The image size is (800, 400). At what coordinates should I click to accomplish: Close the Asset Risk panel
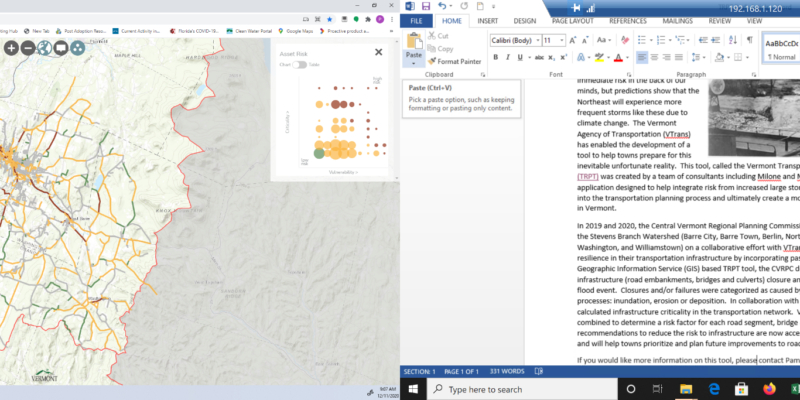[x=378, y=52]
